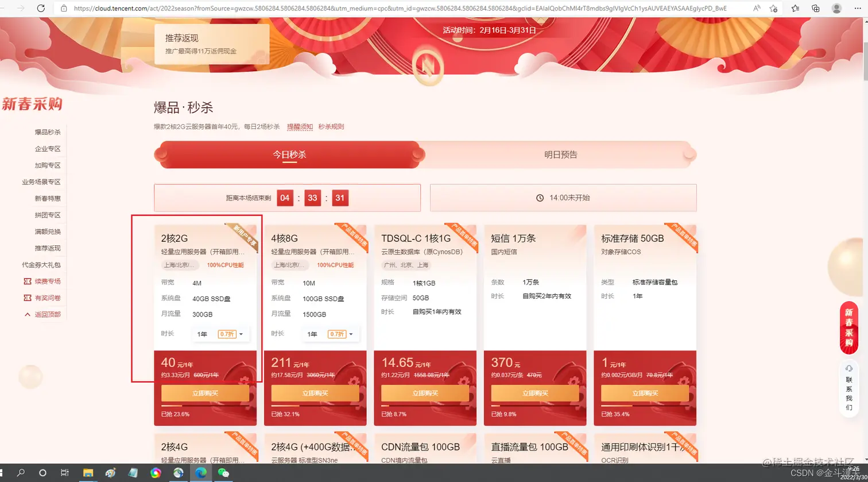Click 立即购买 on 标准存储 50GB card
This screenshot has height=482, width=868.
pos(645,393)
